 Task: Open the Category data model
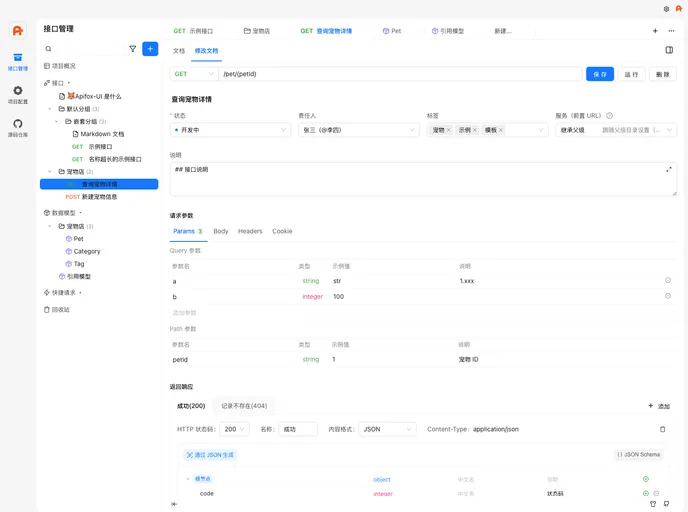click(87, 251)
